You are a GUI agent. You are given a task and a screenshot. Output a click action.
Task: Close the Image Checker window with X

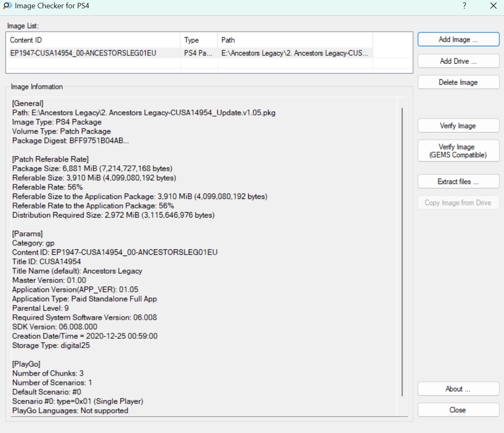point(493,6)
